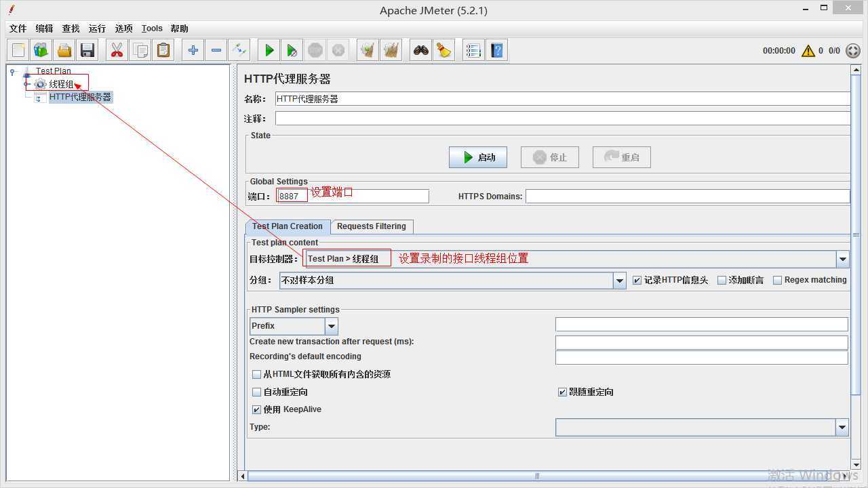Screen dimensions: 868x488
Task: Click the Toggle enabled/disabled icon
Action: [x=239, y=50]
